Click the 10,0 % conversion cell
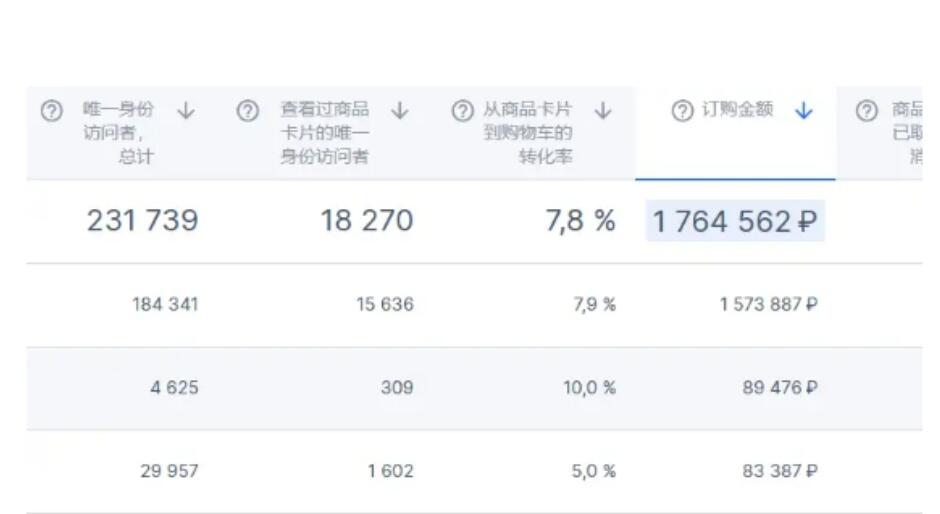The width and height of the screenshot is (940, 514). coord(589,388)
